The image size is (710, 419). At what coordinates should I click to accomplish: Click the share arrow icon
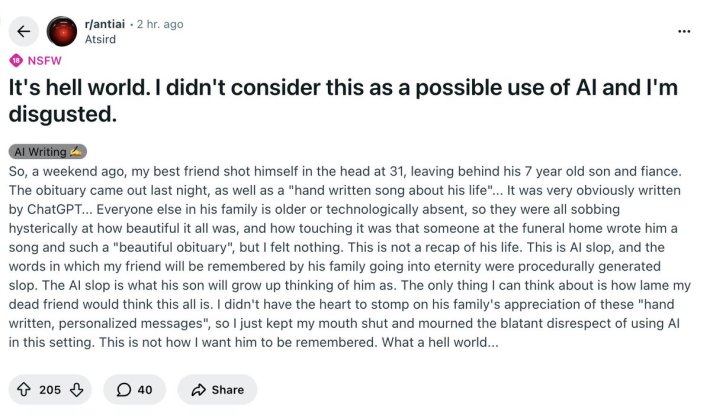click(x=197, y=389)
